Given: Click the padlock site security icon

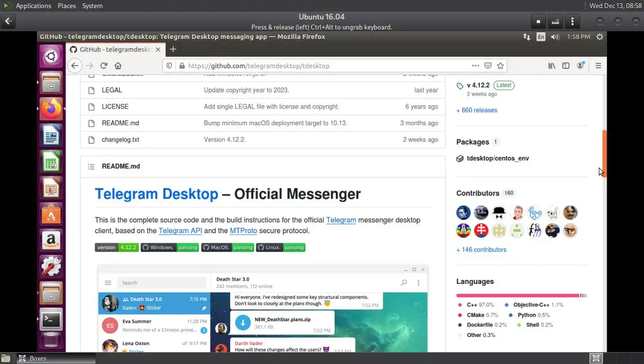Looking at the screenshot, I should [x=181, y=66].
